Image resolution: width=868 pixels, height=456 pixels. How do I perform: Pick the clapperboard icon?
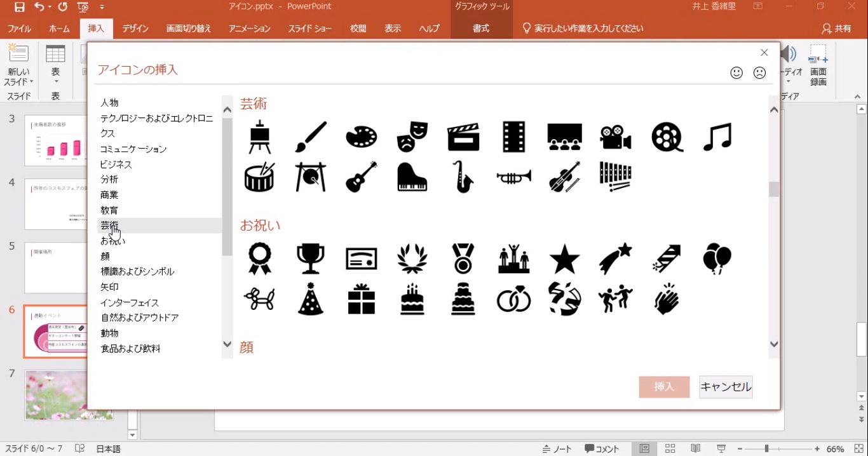click(463, 137)
